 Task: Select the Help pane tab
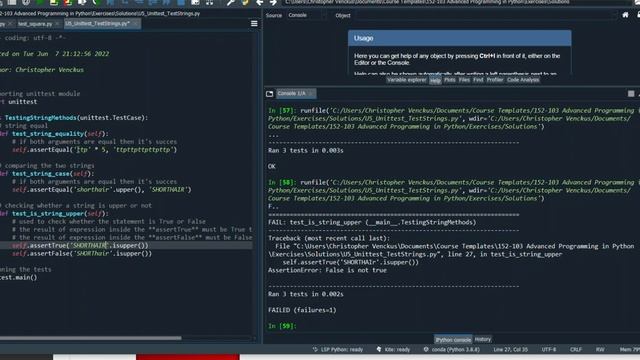tap(435, 80)
